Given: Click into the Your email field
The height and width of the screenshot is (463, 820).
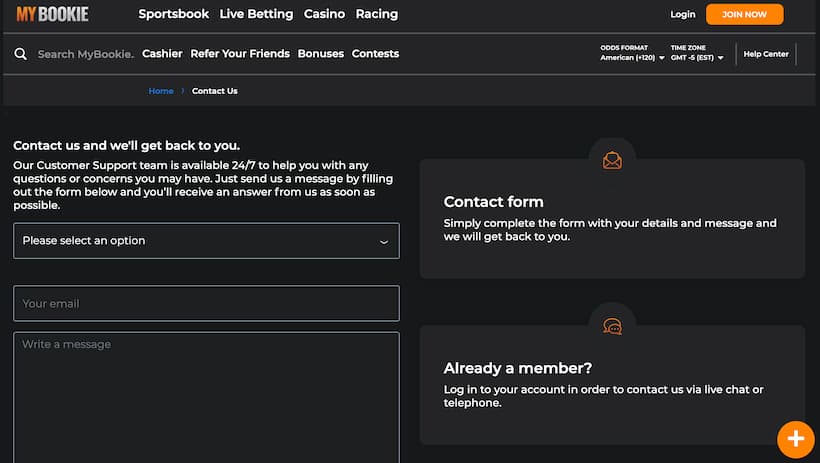Looking at the screenshot, I should click(x=206, y=303).
